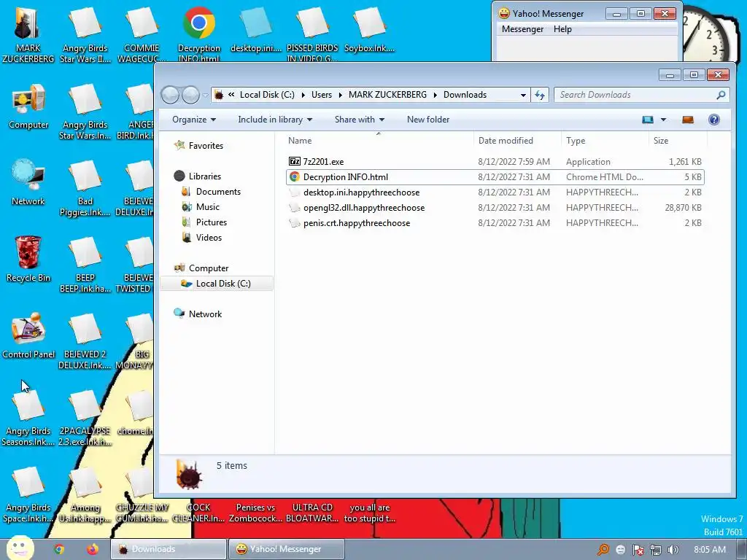Sort by Date modified column header
The height and width of the screenshot is (560, 747).
coord(517,141)
